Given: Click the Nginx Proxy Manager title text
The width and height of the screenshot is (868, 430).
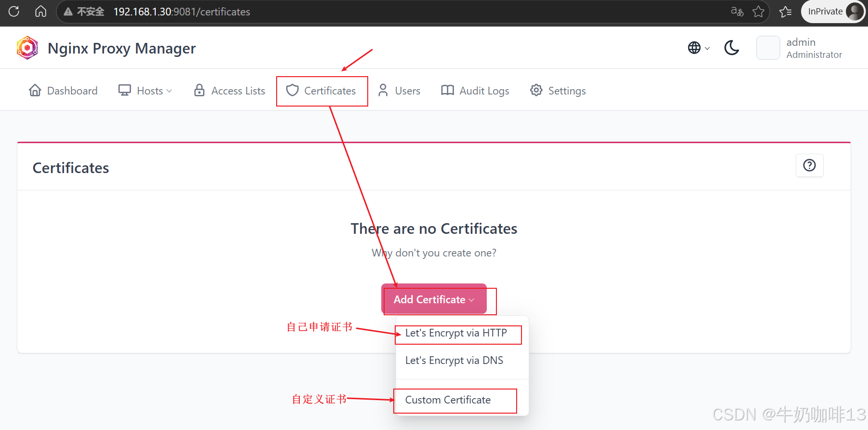Looking at the screenshot, I should click(122, 48).
